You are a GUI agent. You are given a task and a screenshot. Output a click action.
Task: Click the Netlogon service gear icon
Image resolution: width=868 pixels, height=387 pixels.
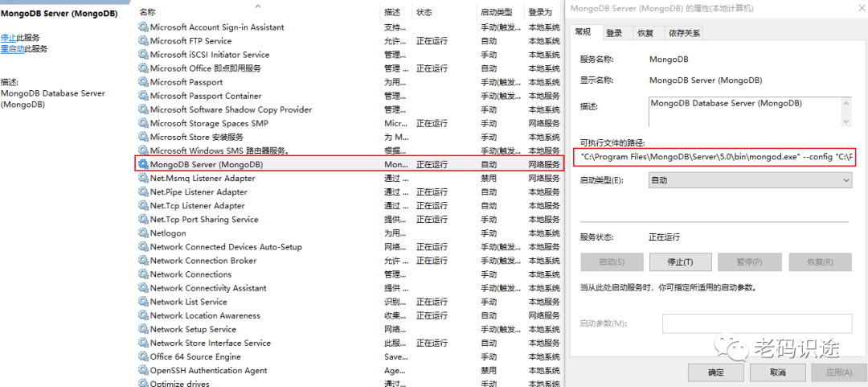click(143, 233)
